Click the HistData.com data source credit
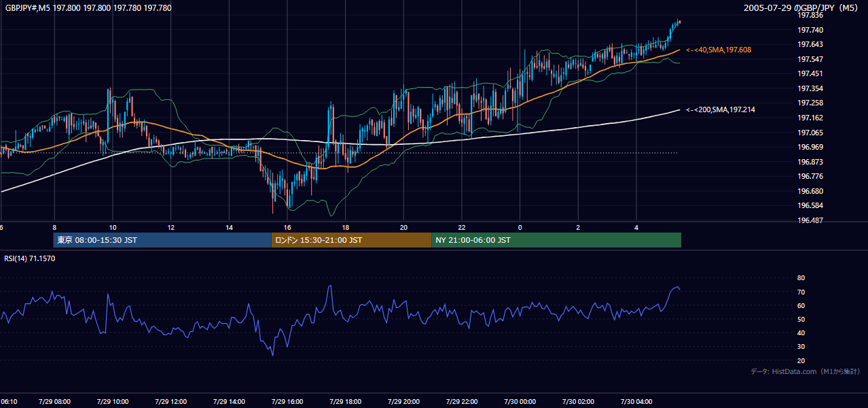 [x=806, y=371]
